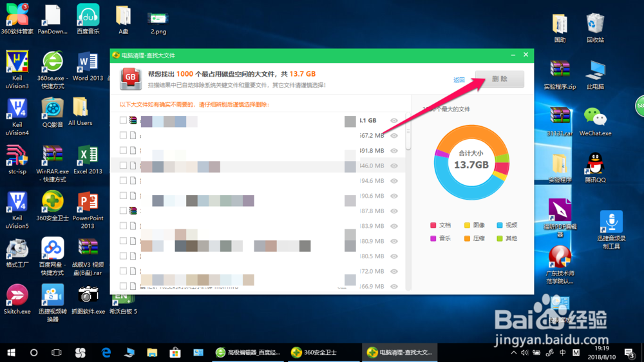The height and width of the screenshot is (362, 644).
Task: Click the red GB disk icon
Action: coord(130,79)
